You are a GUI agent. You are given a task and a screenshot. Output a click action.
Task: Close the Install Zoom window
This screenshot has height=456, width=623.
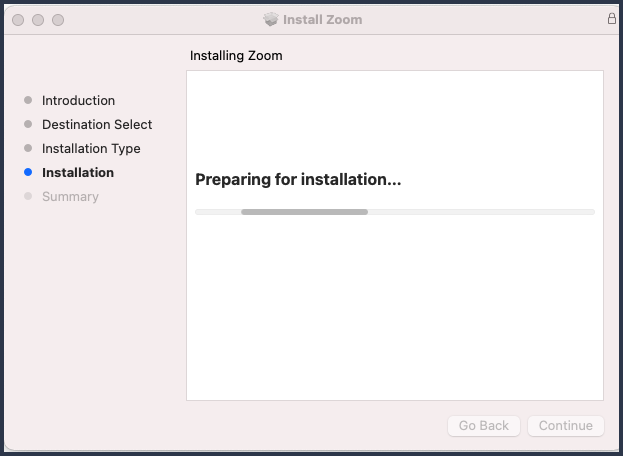click(18, 20)
